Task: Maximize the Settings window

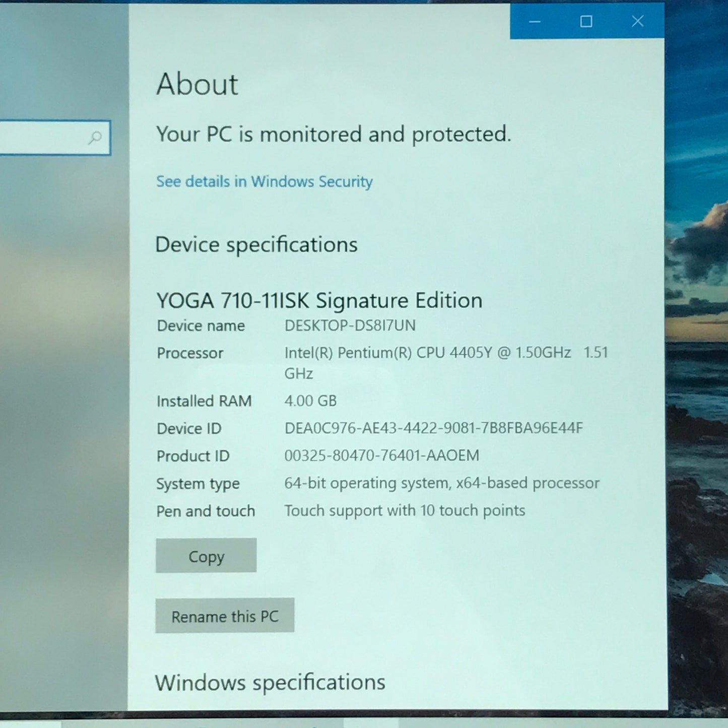Action: click(x=586, y=21)
